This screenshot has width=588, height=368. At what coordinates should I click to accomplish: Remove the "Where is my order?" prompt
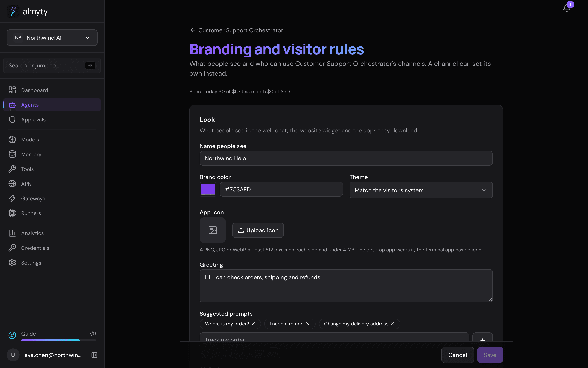coord(253,324)
